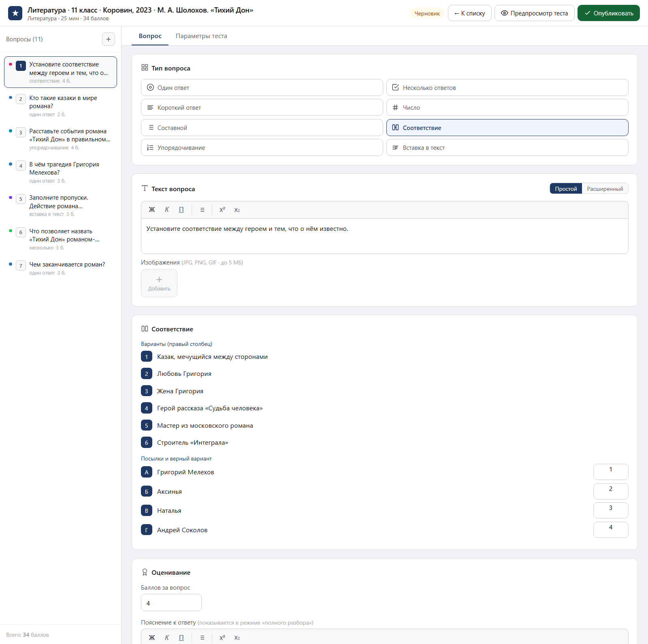Select question type "Один ответ"
The width and height of the screenshot is (648, 644).
[262, 87]
